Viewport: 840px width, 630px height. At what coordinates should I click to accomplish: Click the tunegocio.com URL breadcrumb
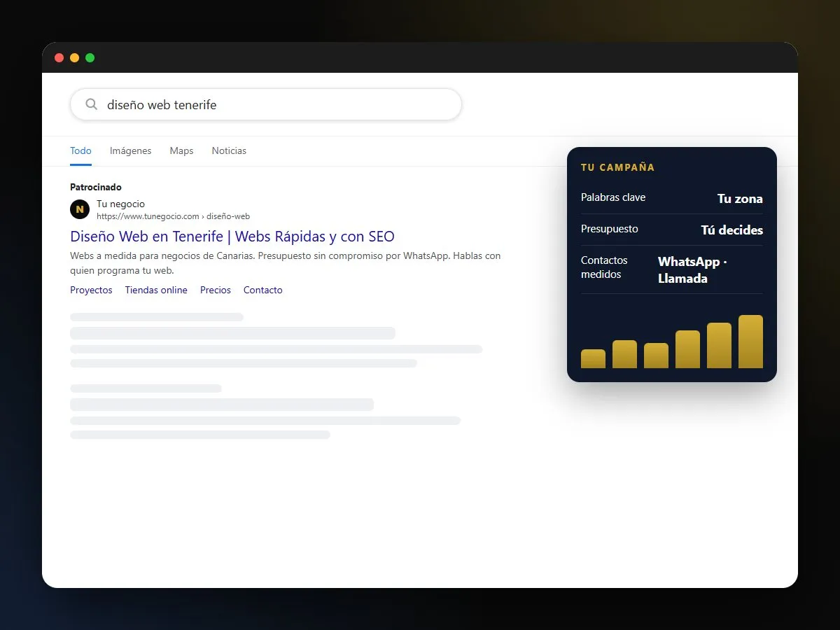(173, 216)
